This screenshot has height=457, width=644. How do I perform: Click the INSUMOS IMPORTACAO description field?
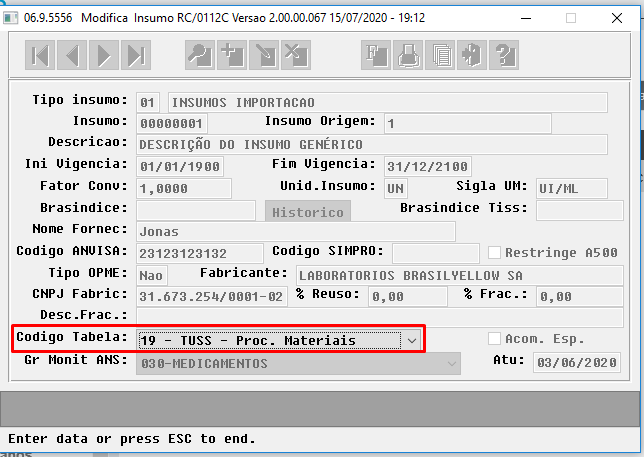(388, 102)
